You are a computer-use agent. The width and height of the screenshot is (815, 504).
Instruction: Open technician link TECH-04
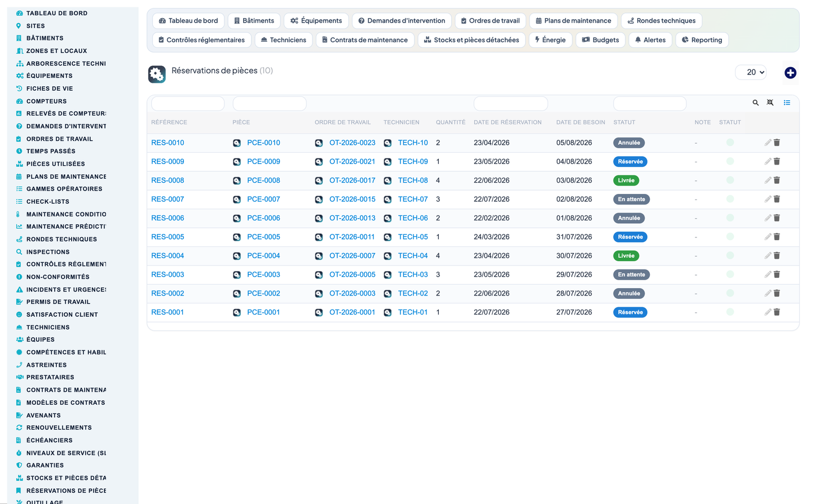click(413, 256)
